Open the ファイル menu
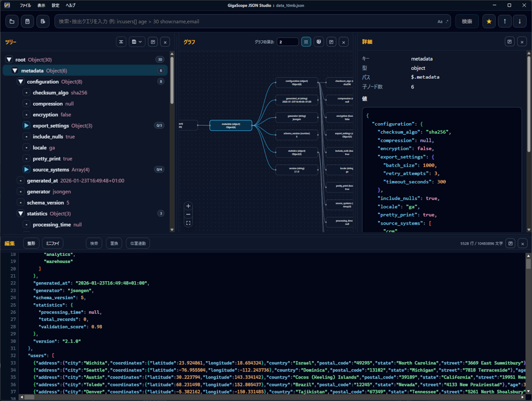Image resolution: width=532 pixels, height=401 pixels. (25, 5)
